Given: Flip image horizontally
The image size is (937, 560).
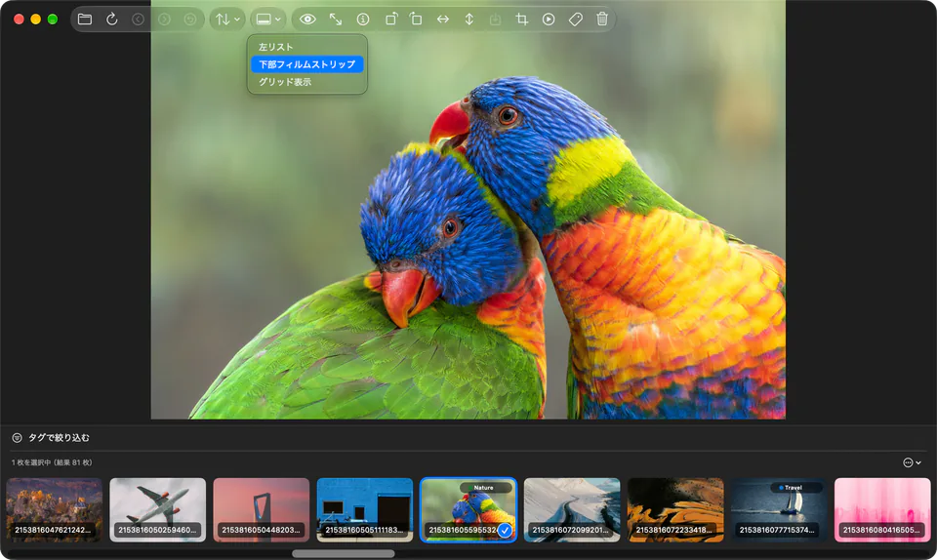Looking at the screenshot, I should pyautogui.click(x=443, y=20).
